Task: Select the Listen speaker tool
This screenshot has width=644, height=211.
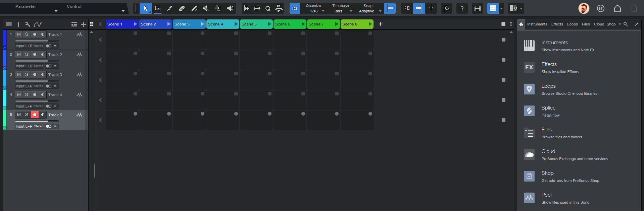Action: tap(230, 8)
